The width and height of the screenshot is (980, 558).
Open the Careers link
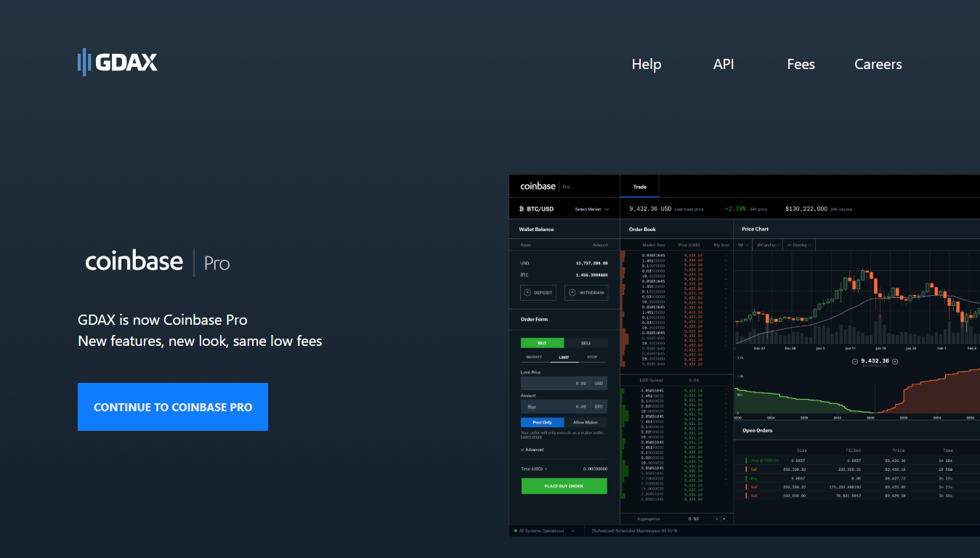[878, 64]
